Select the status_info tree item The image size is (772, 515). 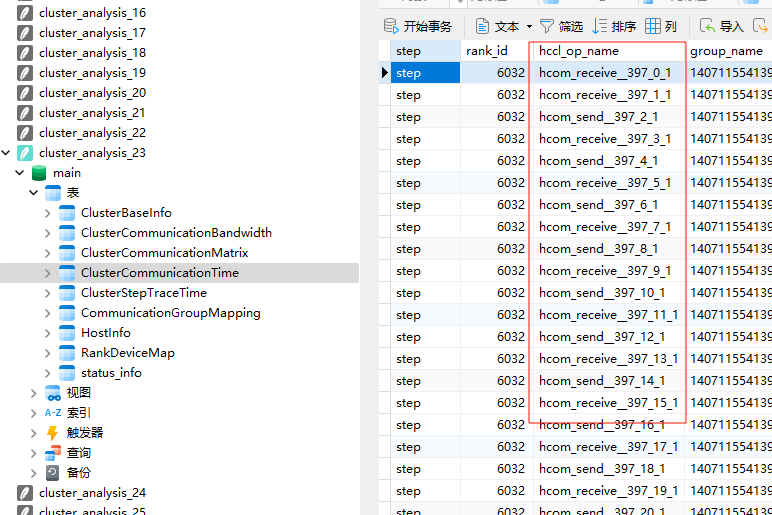(111, 373)
